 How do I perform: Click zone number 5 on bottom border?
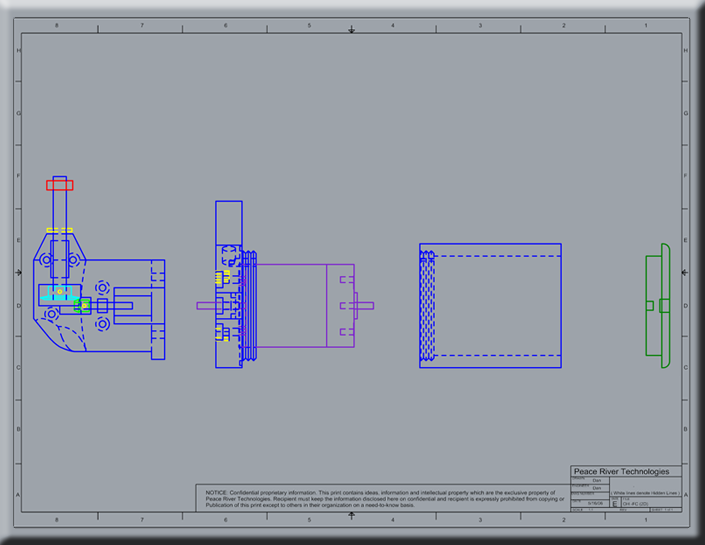[x=309, y=519]
